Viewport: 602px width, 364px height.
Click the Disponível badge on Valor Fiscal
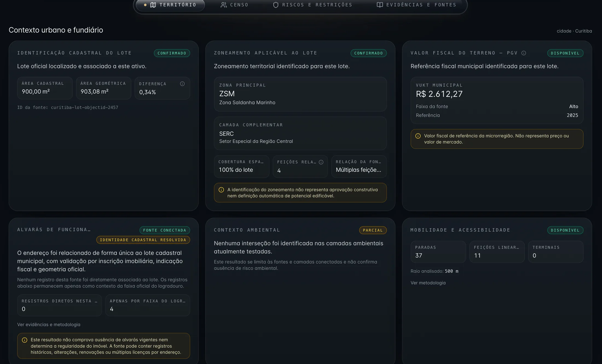click(x=565, y=53)
